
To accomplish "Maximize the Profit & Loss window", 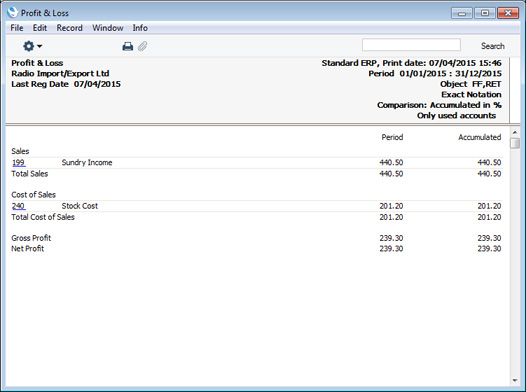I will [x=485, y=13].
